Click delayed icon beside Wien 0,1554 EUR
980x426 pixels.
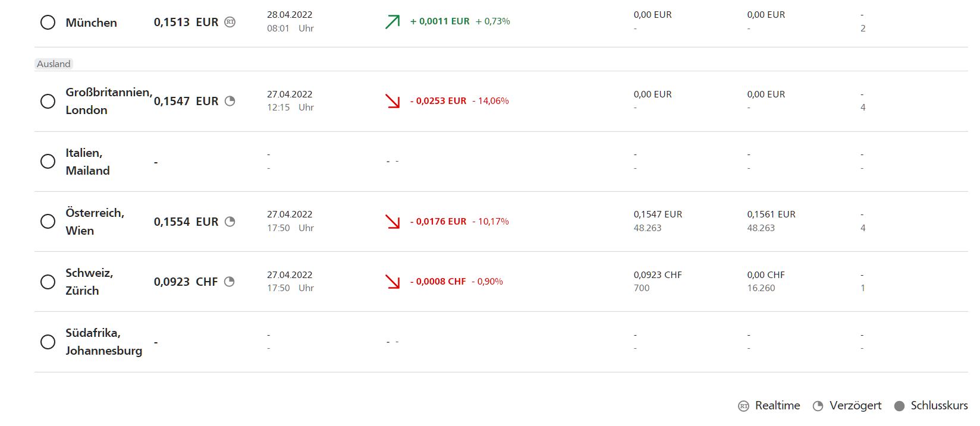click(230, 222)
